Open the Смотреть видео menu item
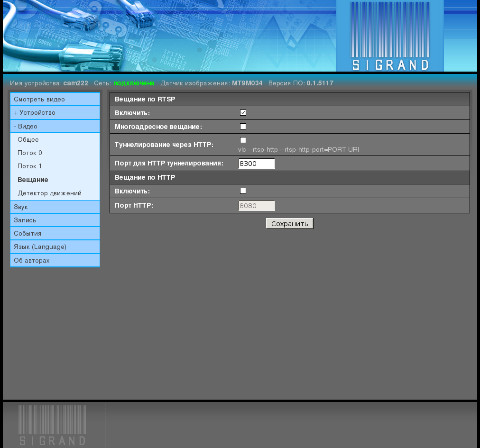480x448 pixels. [x=55, y=99]
